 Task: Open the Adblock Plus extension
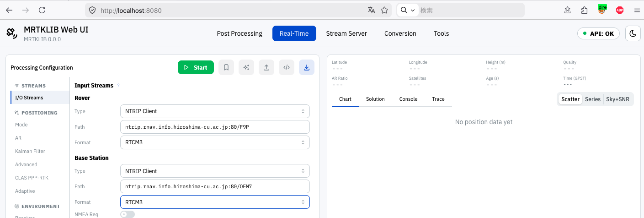tap(620, 10)
